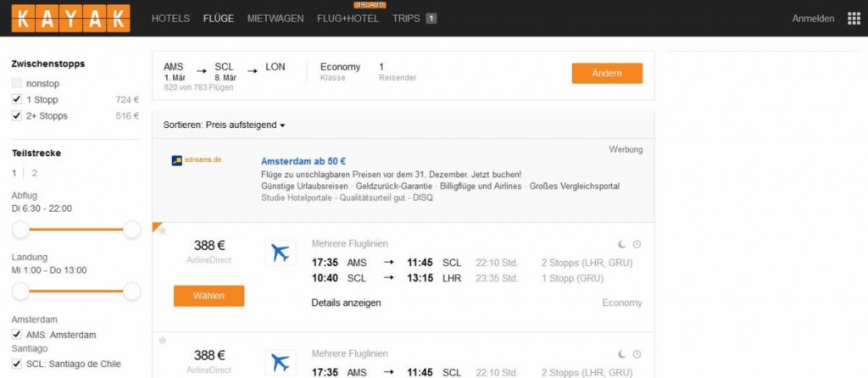The image size is (868, 378).
Task: Follow the Amsterdam ab 50 € ad link
Action: click(x=309, y=161)
